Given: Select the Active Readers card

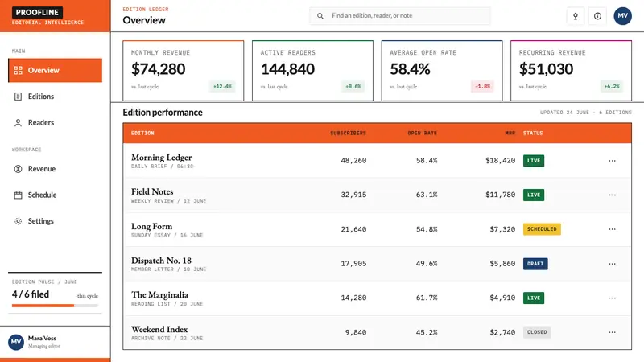Looking at the screenshot, I should pyautogui.click(x=312, y=71).
